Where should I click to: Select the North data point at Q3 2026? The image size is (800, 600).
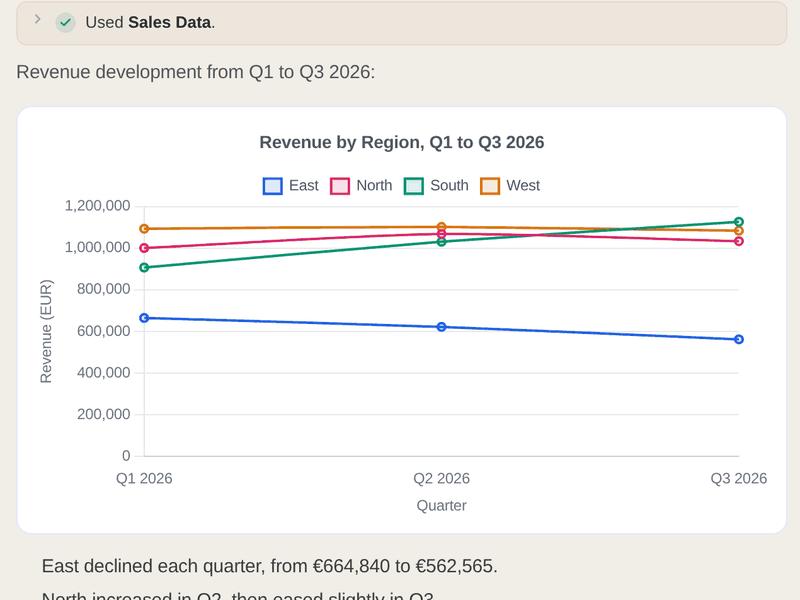click(739, 241)
